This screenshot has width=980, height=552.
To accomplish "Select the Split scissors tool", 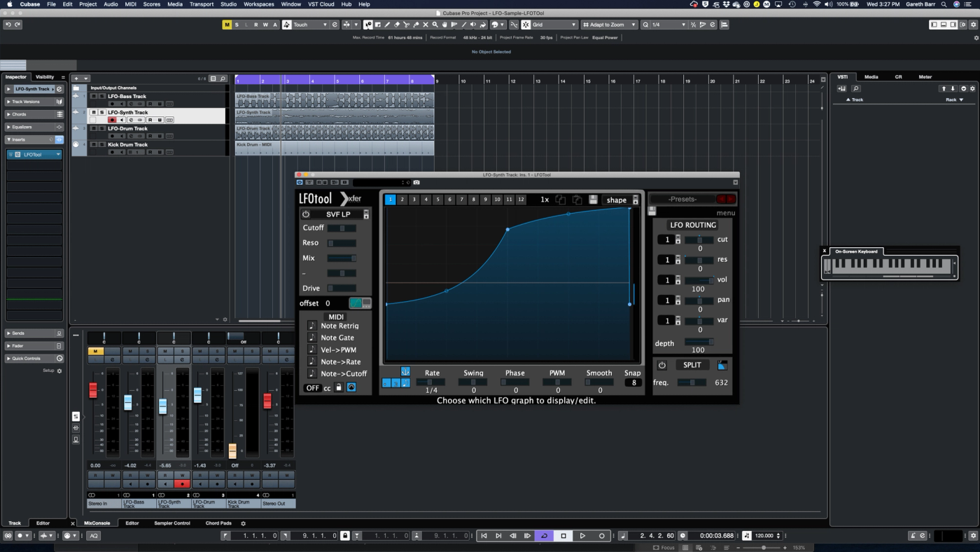I will click(406, 25).
